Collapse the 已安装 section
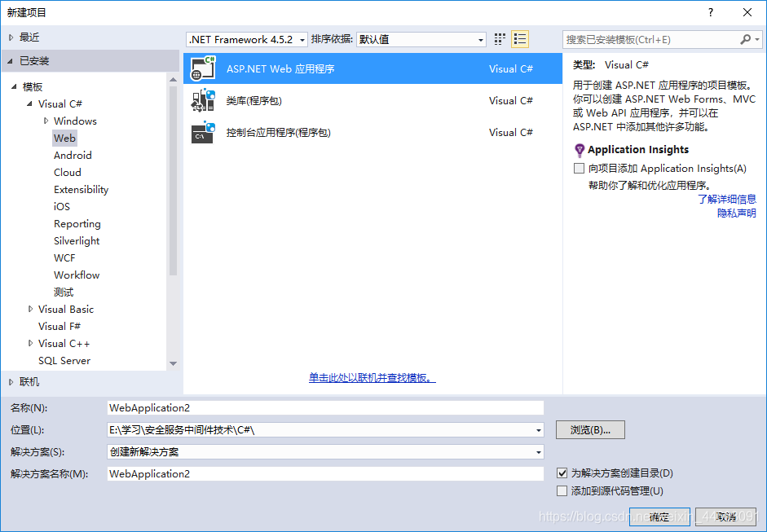 coord(11,61)
